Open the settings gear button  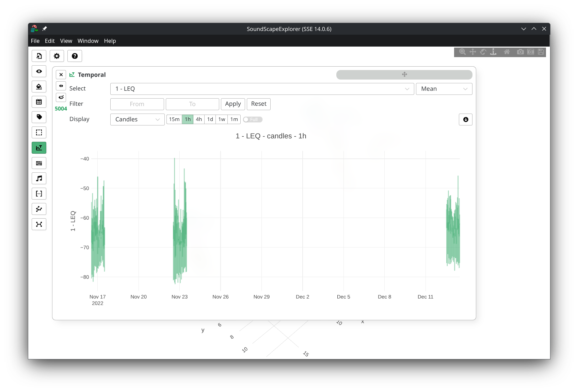click(57, 56)
